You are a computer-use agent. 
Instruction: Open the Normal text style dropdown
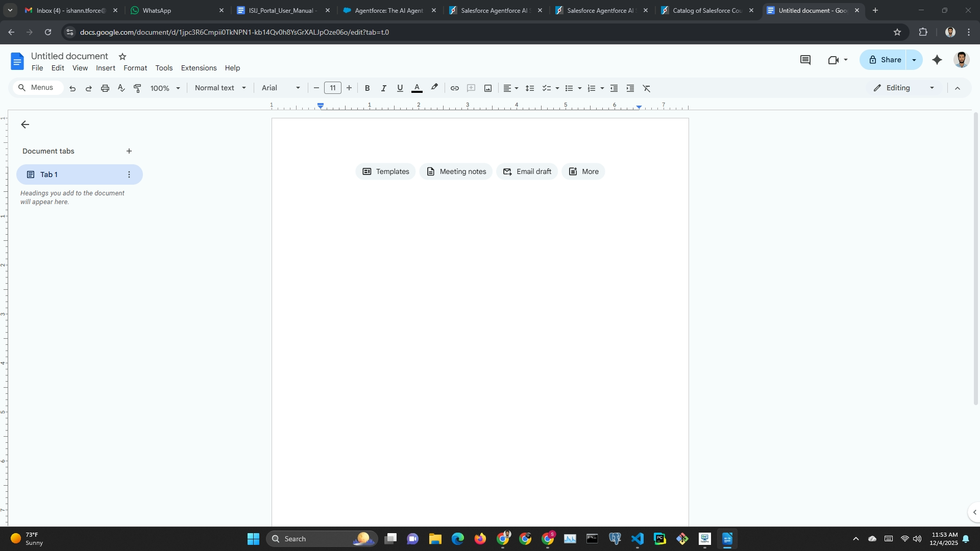[220, 88]
